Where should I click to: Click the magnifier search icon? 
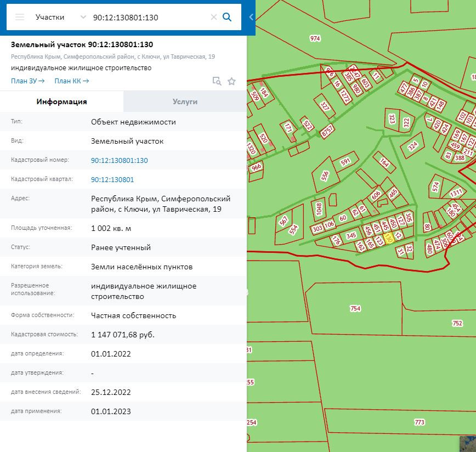click(x=227, y=17)
